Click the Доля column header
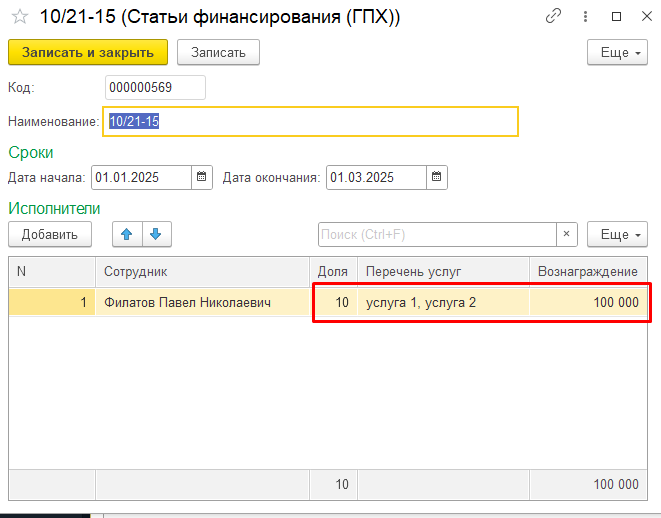 pyautogui.click(x=333, y=271)
